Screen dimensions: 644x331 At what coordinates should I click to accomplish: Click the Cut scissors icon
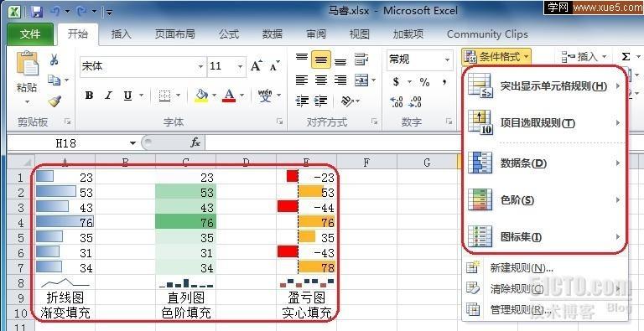click(x=54, y=60)
